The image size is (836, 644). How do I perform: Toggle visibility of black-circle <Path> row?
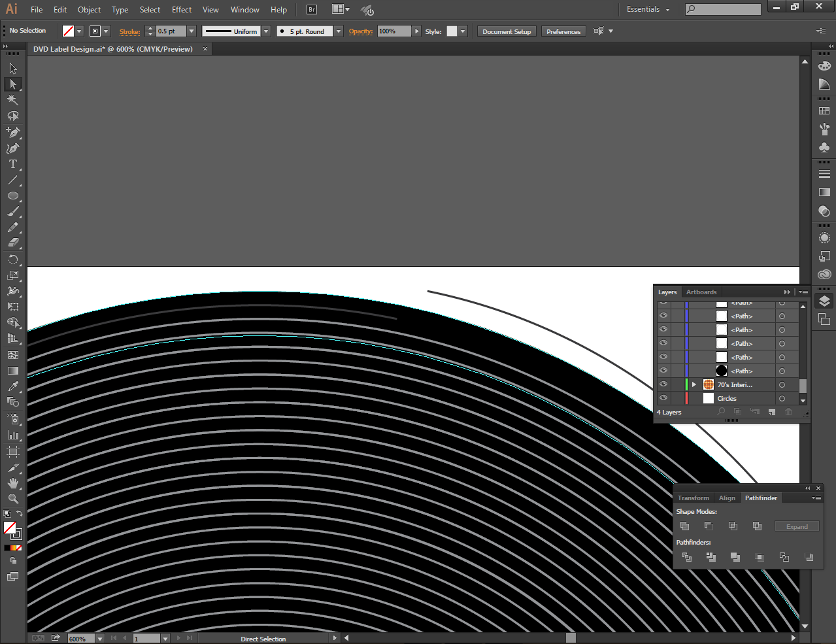tap(663, 371)
